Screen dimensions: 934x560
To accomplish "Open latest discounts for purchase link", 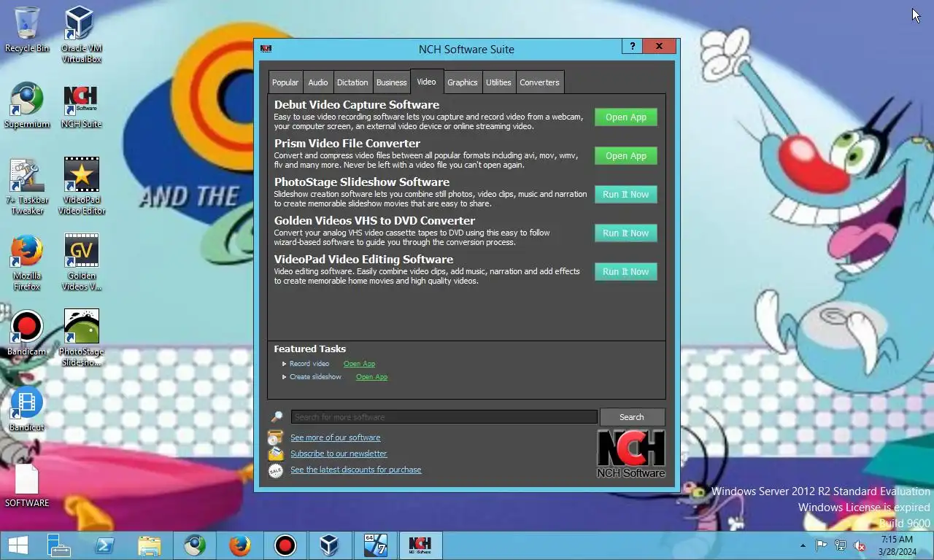I will (356, 470).
